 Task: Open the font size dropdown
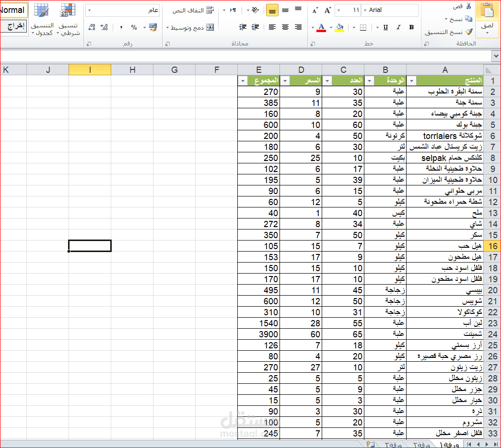339,10
